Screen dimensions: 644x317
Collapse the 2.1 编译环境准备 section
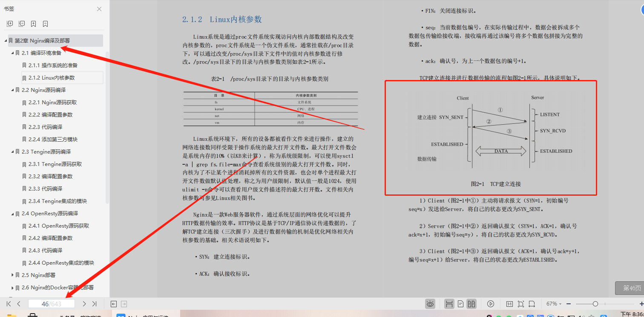point(13,53)
